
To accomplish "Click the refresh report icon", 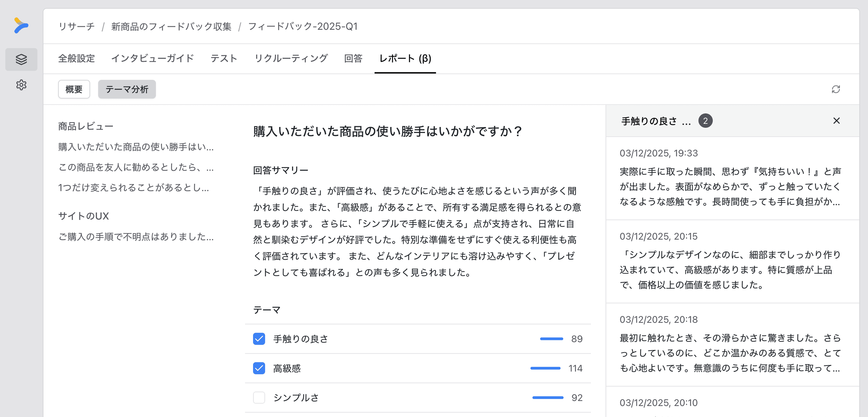I will [x=836, y=89].
